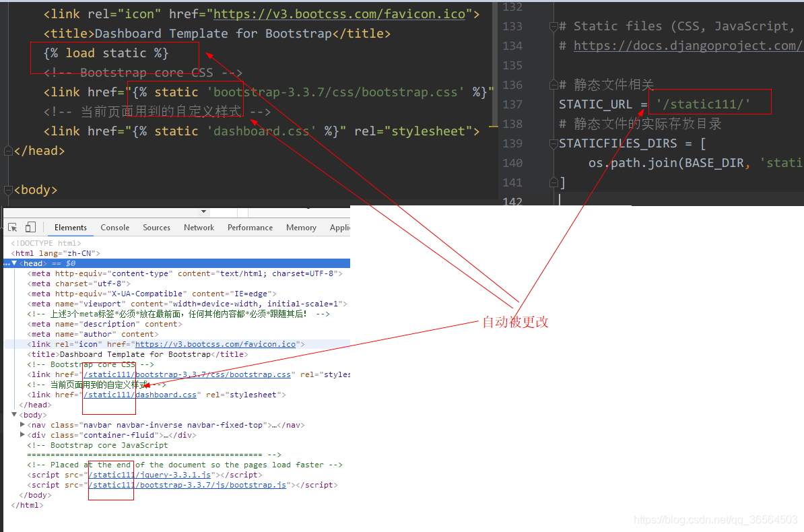Click the docs.djangoproject.com link
Image resolution: width=804 pixels, height=532 pixels.
click(688, 45)
